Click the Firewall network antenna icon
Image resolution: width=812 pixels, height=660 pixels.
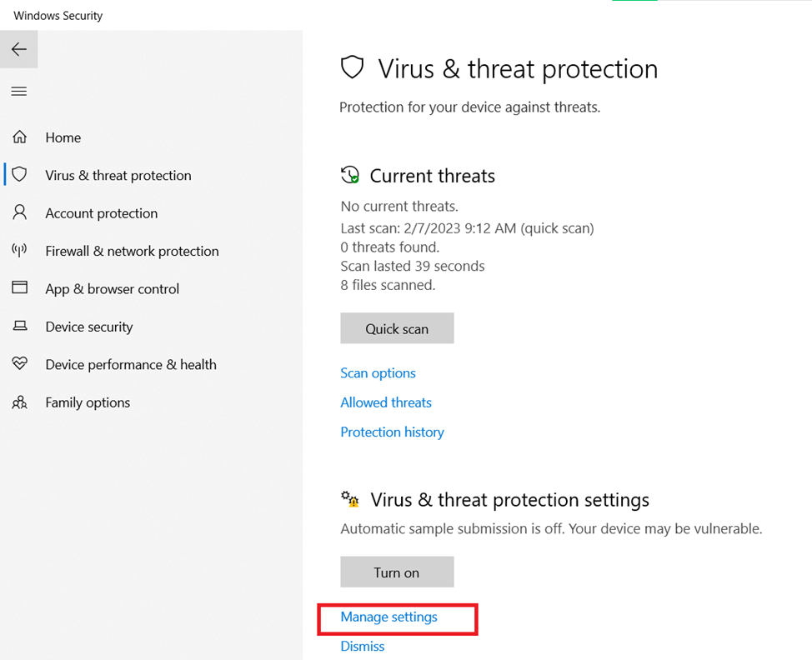(19, 250)
